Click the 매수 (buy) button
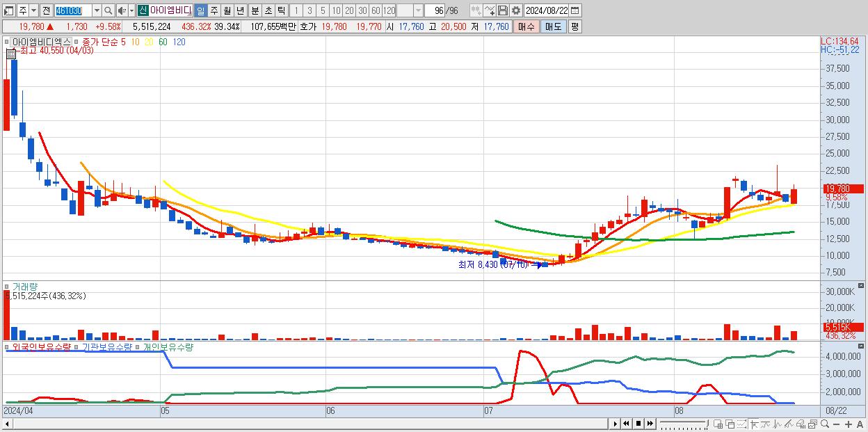Screen dimensions: 868x432 pyautogui.click(x=526, y=26)
